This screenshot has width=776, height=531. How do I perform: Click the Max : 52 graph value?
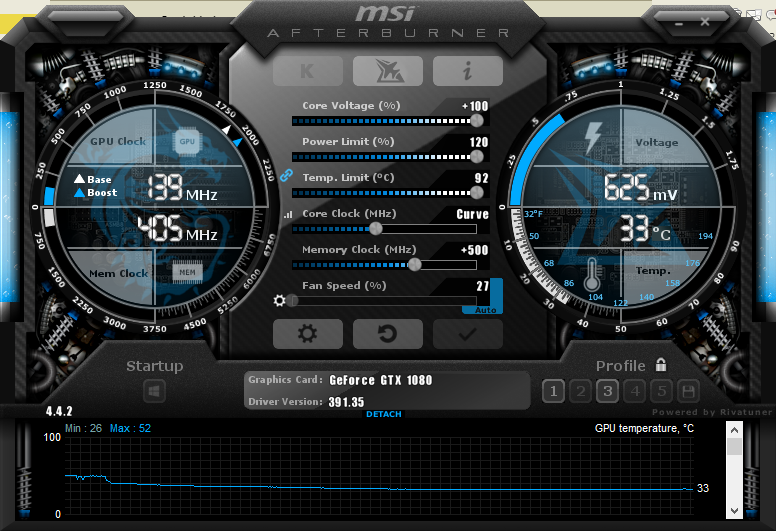(130, 428)
